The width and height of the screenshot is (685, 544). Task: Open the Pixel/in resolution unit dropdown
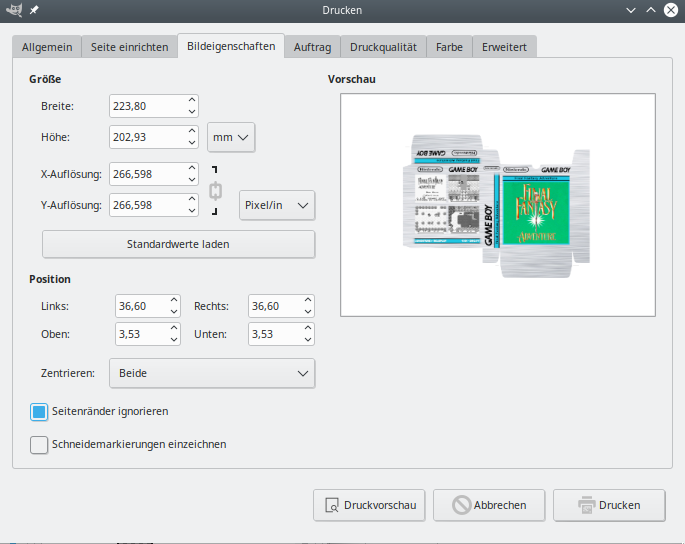(x=277, y=205)
